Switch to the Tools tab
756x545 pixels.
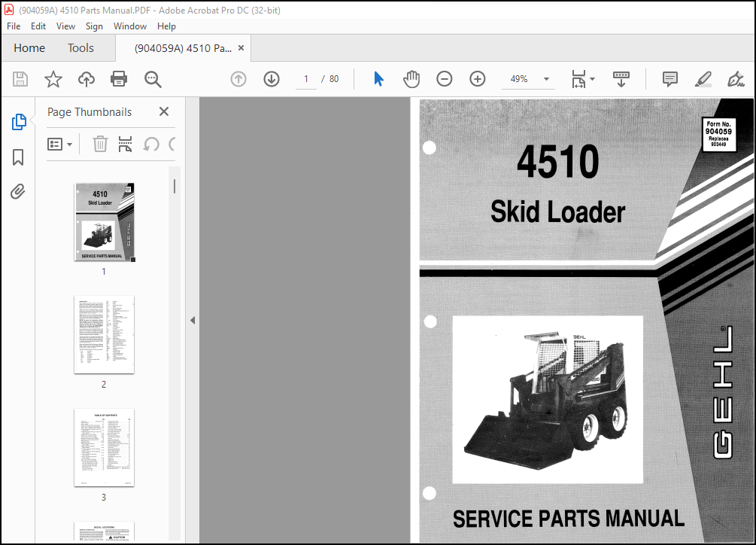pyautogui.click(x=80, y=47)
